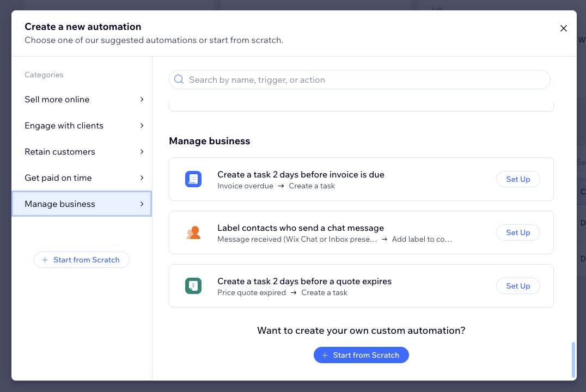This screenshot has height=392, width=586.
Task: Set up the quote expires task automation
Action: tap(517, 286)
